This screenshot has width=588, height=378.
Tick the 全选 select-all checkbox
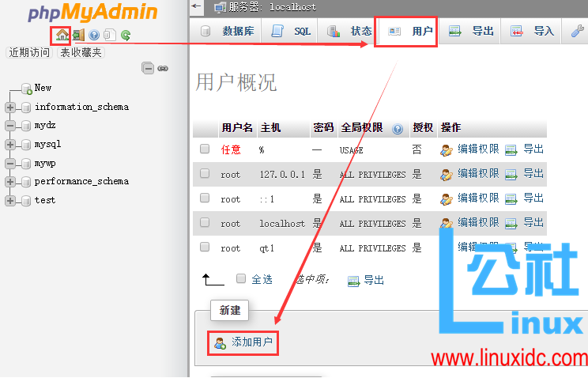pos(241,278)
